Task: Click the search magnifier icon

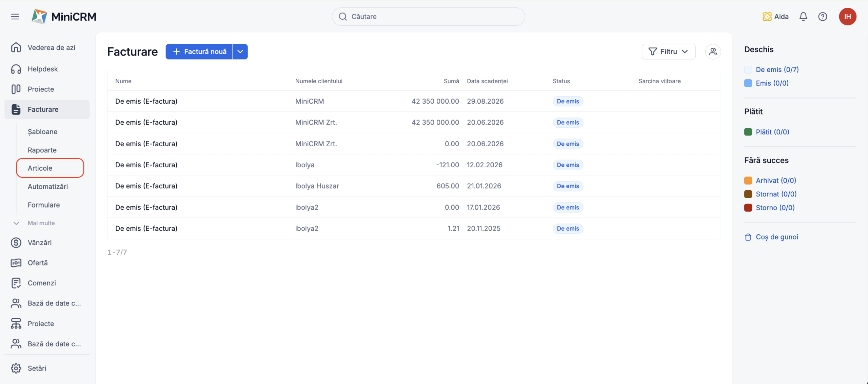Action: coord(343,17)
